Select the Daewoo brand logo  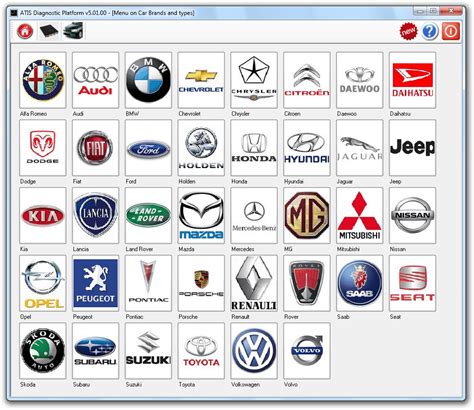click(x=360, y=80)
